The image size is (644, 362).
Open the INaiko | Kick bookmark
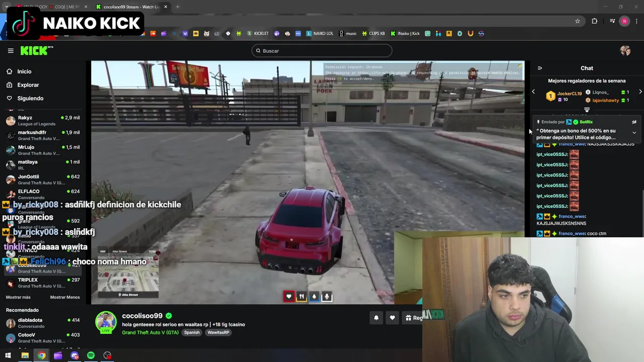(405, 34)
